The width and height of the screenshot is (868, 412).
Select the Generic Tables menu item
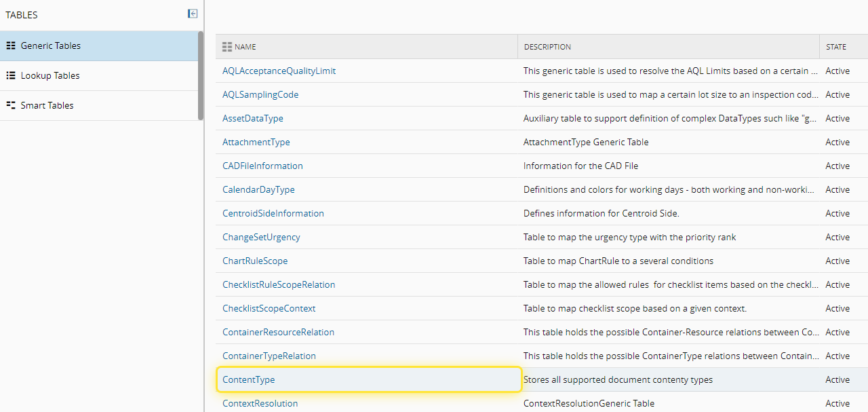tap(51, 45)
